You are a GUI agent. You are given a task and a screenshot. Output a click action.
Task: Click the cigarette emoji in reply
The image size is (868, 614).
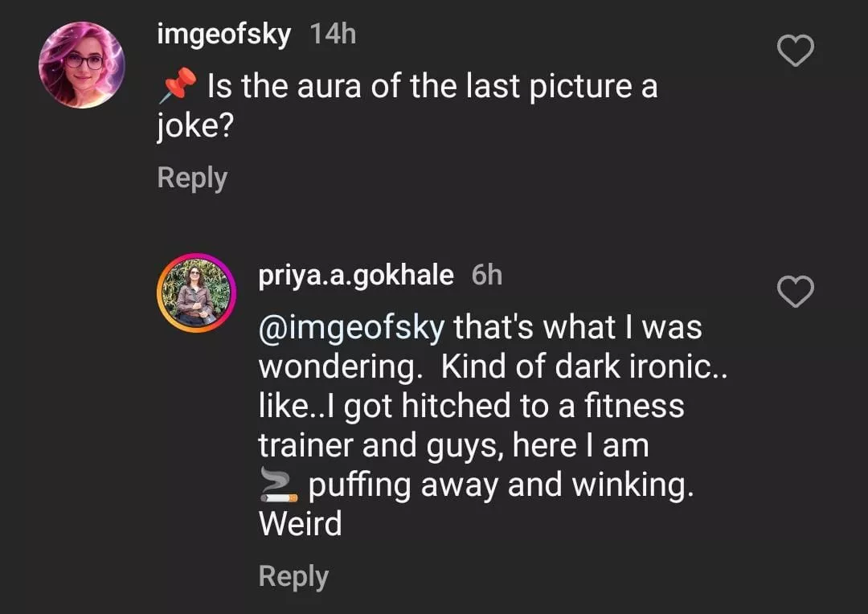[x=279, y=486]
